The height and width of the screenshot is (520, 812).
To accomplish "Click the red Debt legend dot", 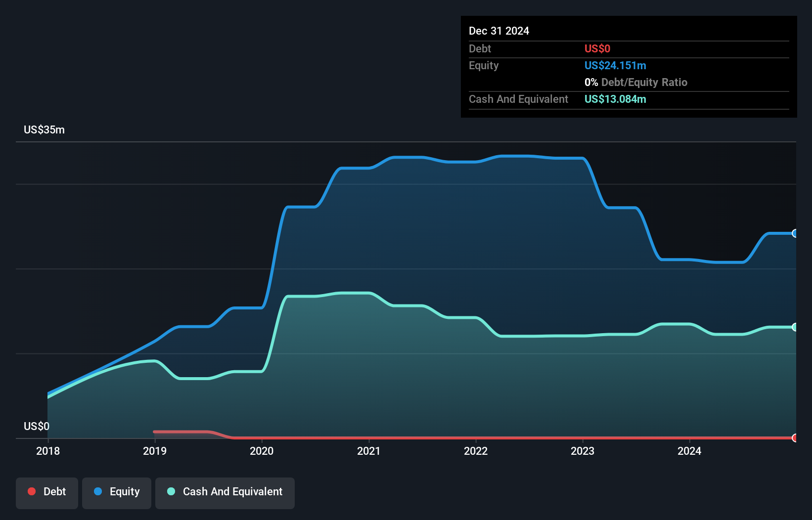I will point(32,491).
